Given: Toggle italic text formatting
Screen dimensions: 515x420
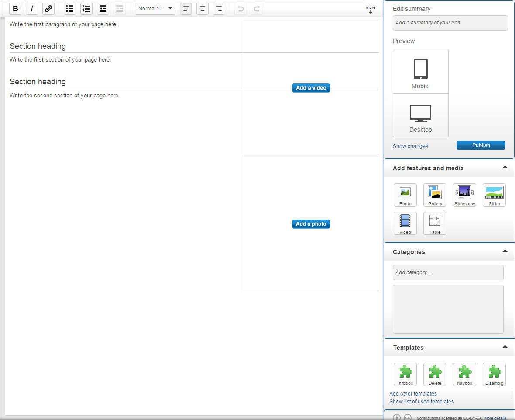Looking at the screenshot, I should (32, 9).
